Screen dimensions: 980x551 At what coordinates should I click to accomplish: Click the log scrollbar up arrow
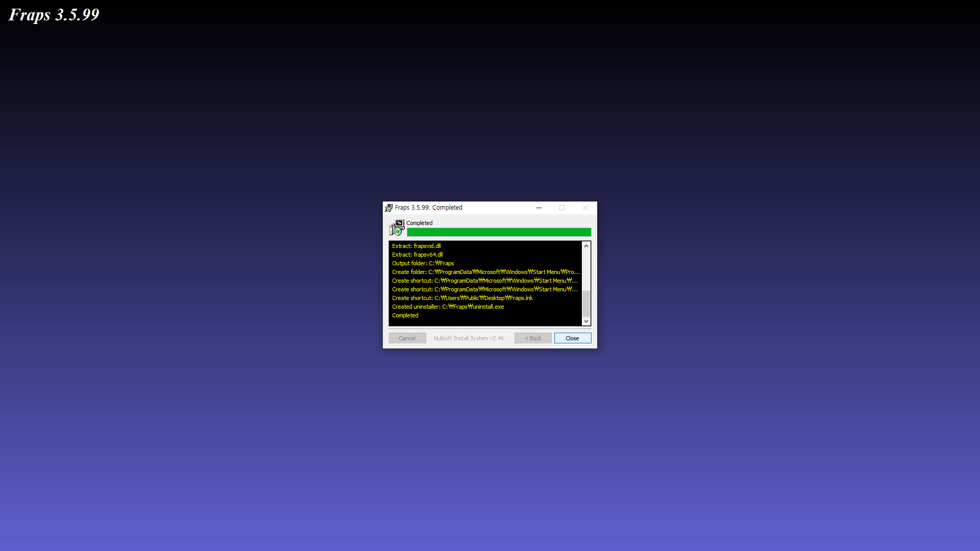[x=586, y=246]
